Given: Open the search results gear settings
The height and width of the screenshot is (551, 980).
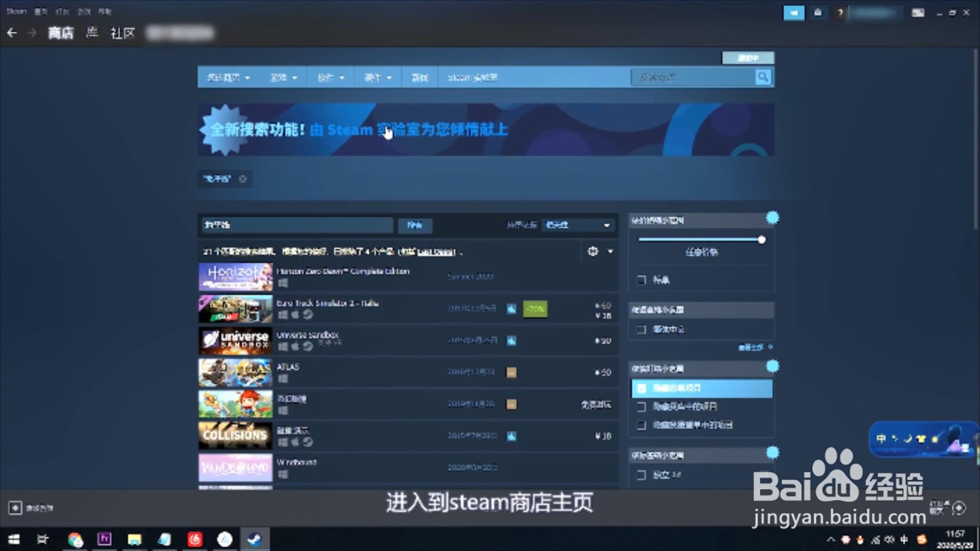Looking at the screenshot, I should point(592,251).
